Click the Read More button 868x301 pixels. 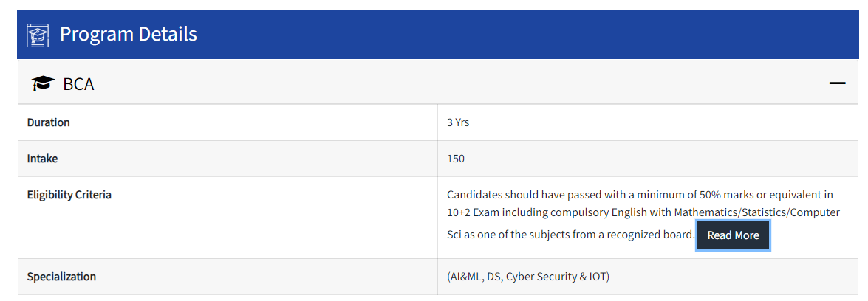[733, 235]
